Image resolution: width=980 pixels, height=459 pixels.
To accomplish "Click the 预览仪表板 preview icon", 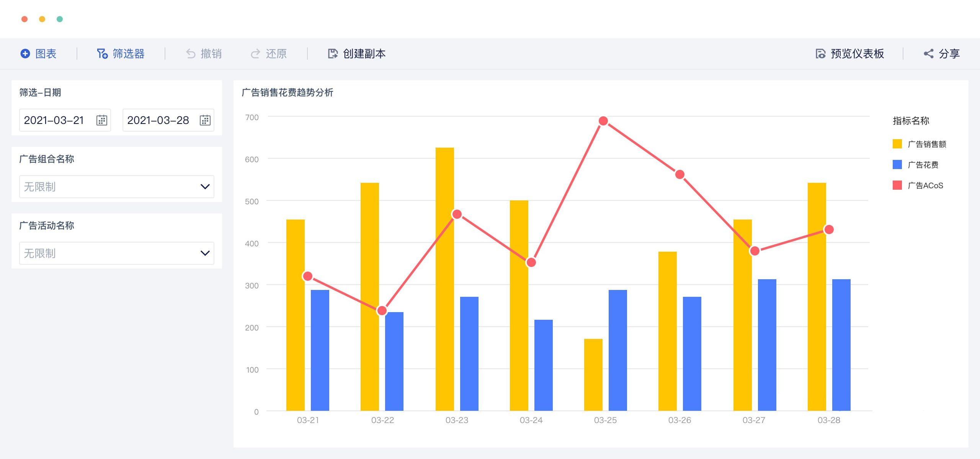I will click(820, 54).
